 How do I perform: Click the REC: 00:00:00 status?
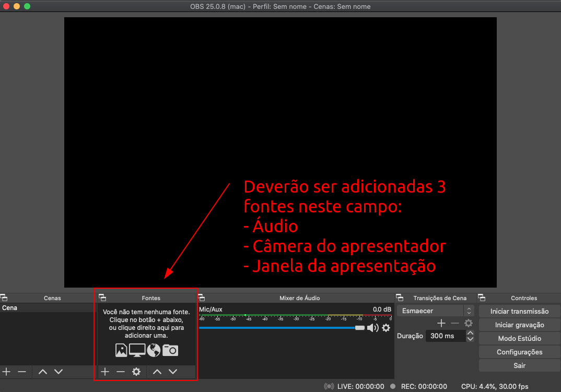tap(424, 386)
